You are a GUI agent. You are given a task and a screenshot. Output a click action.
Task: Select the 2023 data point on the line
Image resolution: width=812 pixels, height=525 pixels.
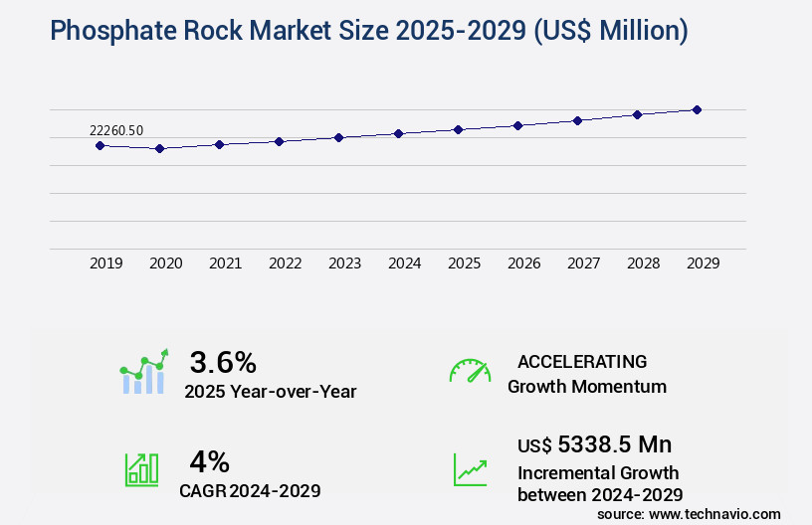pos(338,137)
